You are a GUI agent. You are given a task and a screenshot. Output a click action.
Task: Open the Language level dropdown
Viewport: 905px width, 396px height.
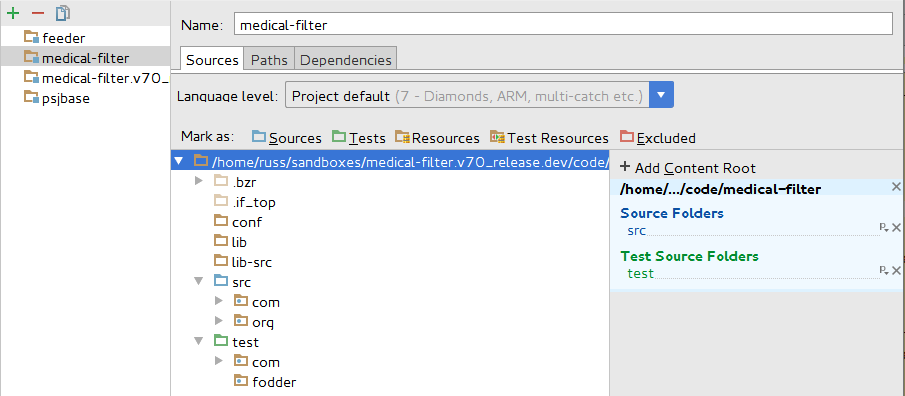(661, 95)
